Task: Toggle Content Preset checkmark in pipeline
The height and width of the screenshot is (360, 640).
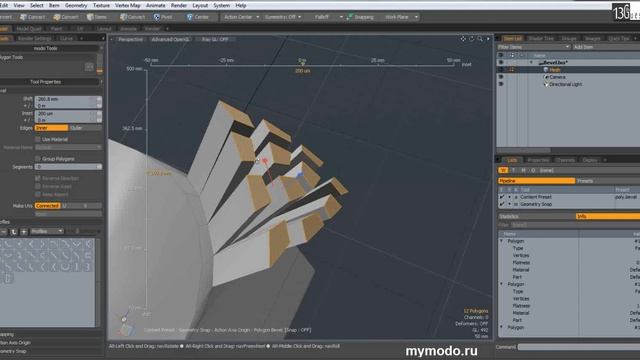Action: click(x=502, y=197)
